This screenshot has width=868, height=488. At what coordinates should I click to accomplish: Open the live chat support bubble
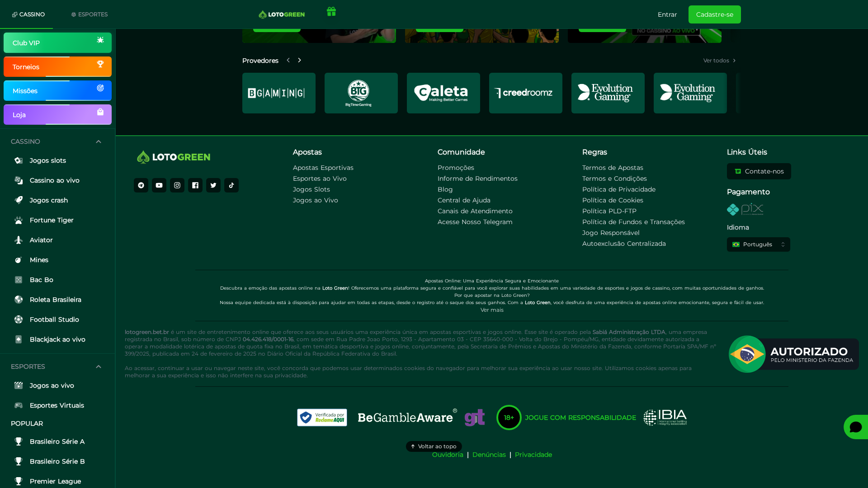click(855, 427)
